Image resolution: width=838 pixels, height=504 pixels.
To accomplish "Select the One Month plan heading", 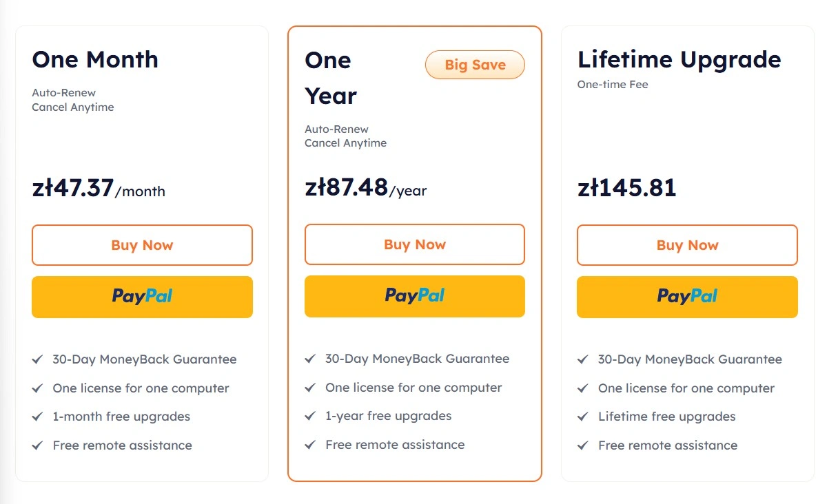I will (95, 59).
